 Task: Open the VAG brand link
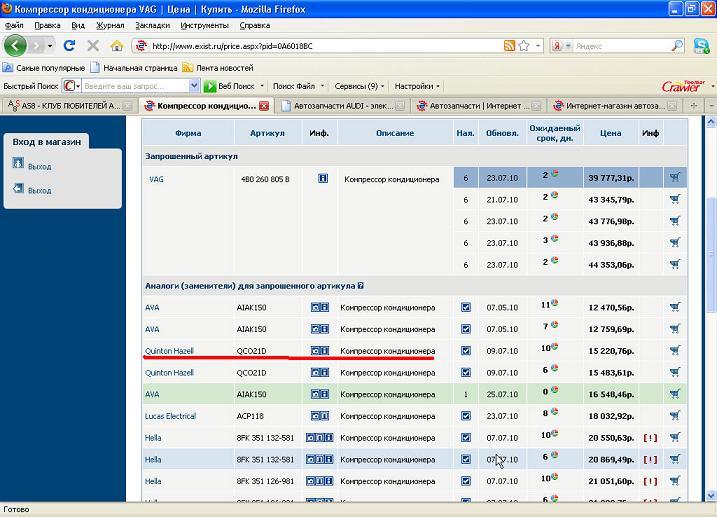(x=156, y=179)
